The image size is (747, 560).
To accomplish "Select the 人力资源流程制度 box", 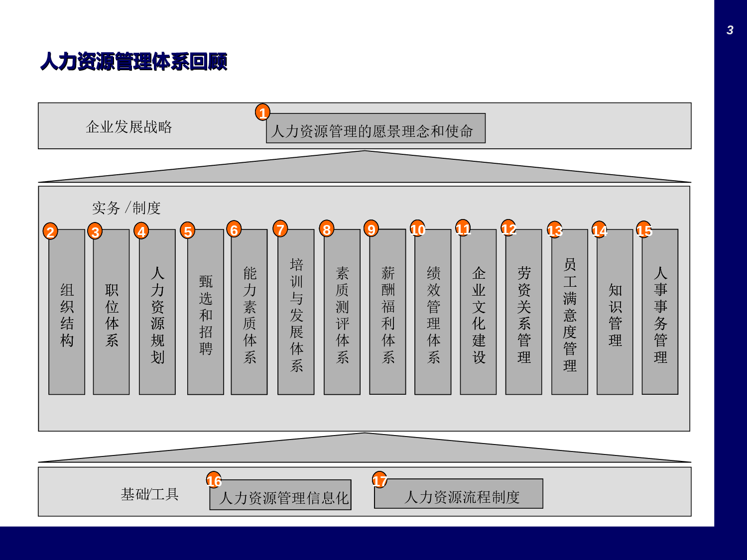I will pos(459,494).
